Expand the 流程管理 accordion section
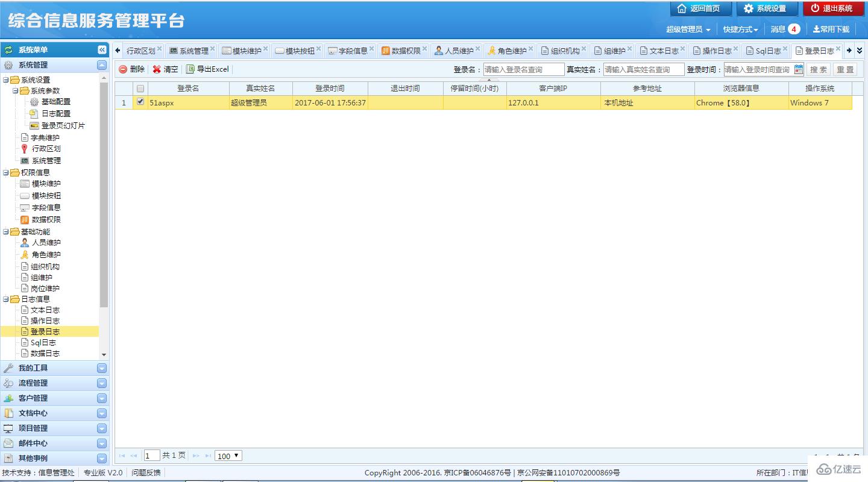 [102, 383]
